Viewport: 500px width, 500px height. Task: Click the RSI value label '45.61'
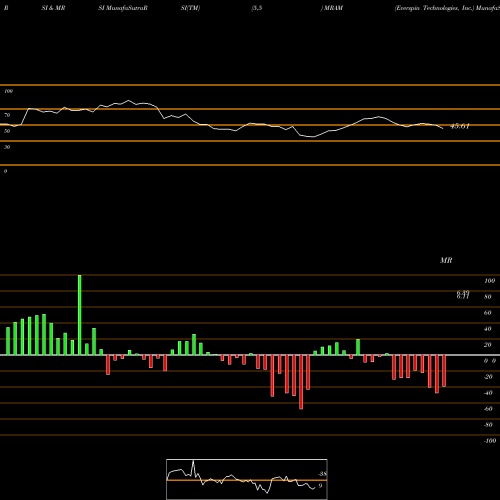click(x=460, y=126)
